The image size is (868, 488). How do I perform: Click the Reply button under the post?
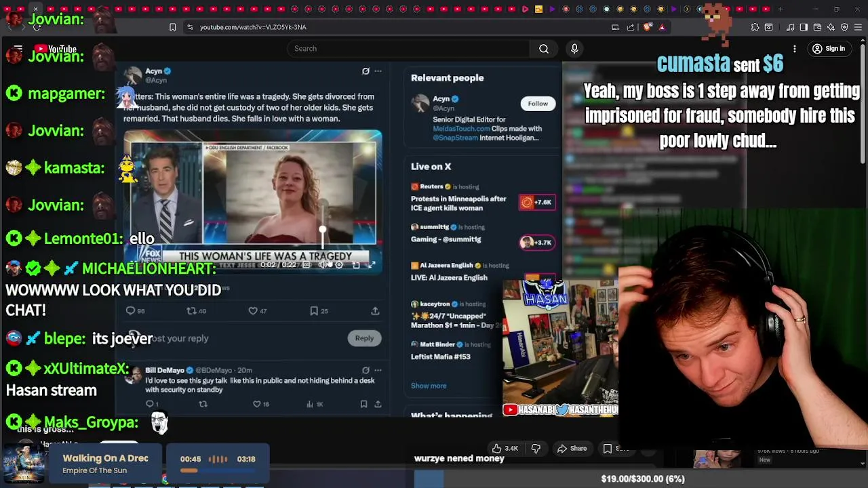pyautogui.click(x=364, y=338)
